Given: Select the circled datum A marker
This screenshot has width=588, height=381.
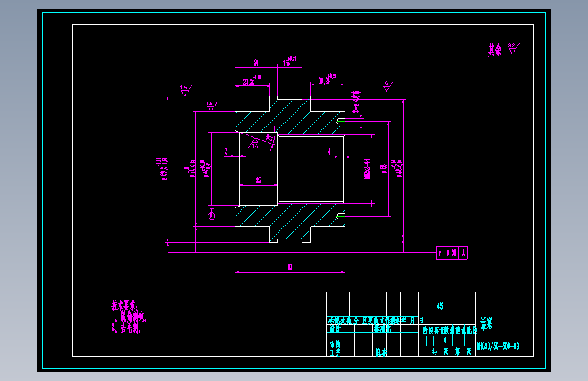Looking at the screenshot, I should 212,216.
